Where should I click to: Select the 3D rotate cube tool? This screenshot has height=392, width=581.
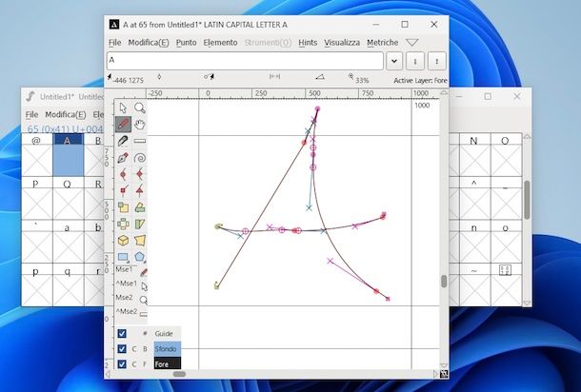123,240
